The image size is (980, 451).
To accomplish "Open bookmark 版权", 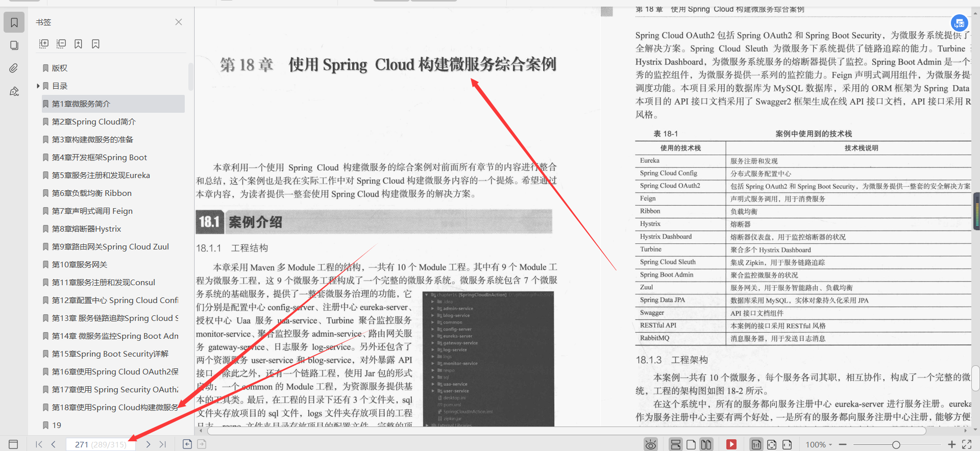I will (60, 68).
